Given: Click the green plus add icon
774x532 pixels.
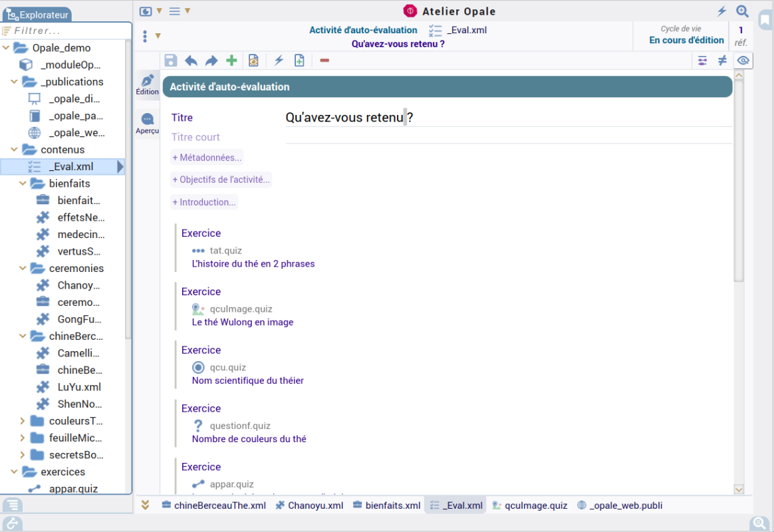Looking at the screenshot, I should pos(231,61).
